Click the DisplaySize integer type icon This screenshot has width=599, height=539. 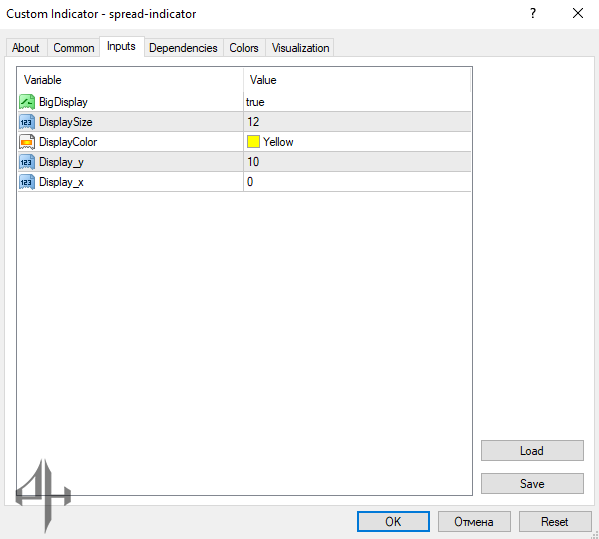pos(27,122)
